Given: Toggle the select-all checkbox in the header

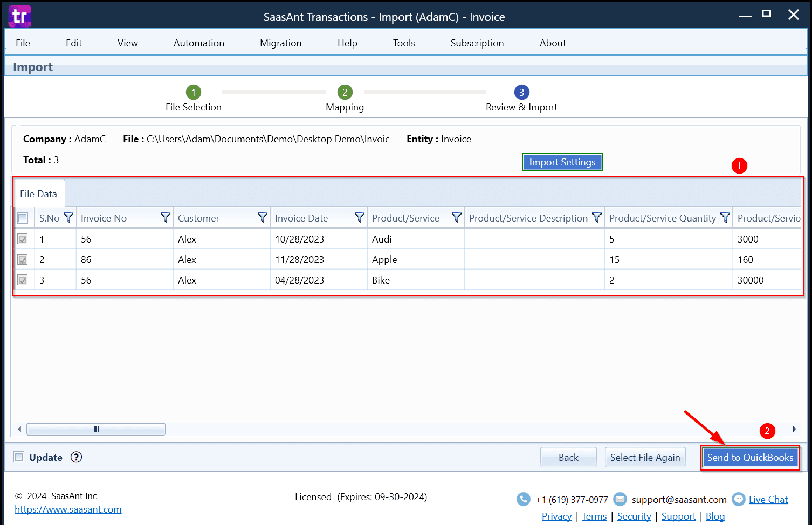Looking at the screenshot, I should click(23, 218).
